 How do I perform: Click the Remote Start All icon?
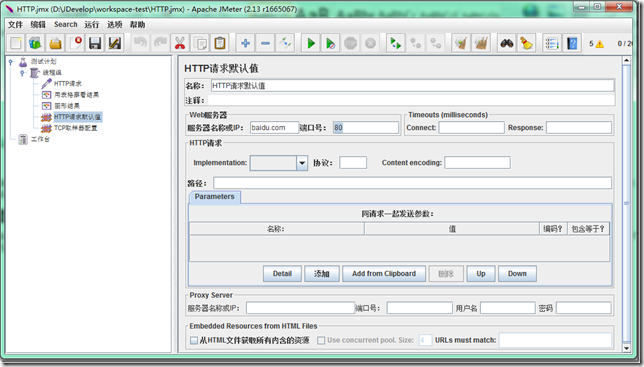pyautogui.click(x=396, y=43)
